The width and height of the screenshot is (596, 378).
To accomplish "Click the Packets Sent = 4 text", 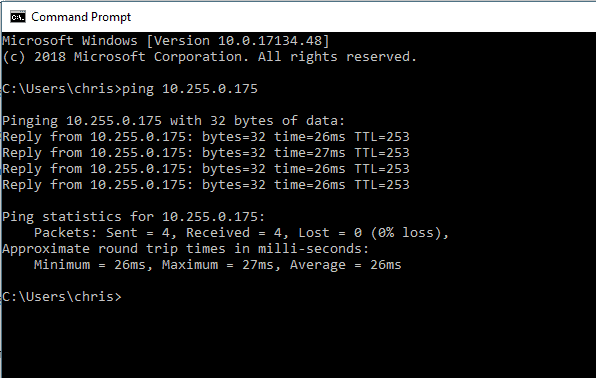I will coord(105,233).
